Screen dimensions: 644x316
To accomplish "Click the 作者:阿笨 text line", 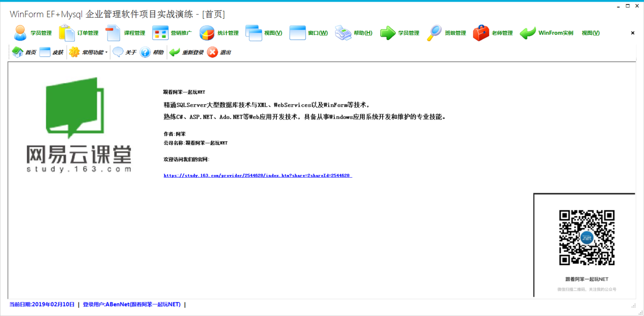I will pyautogui.click(x=175, y=134).
